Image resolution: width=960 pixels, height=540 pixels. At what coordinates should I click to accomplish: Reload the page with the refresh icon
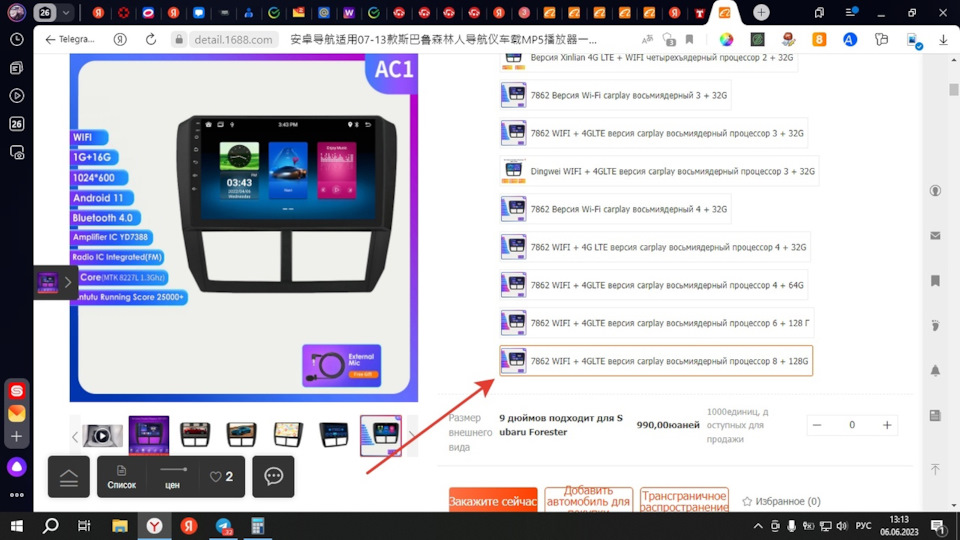tap(151, 40)
